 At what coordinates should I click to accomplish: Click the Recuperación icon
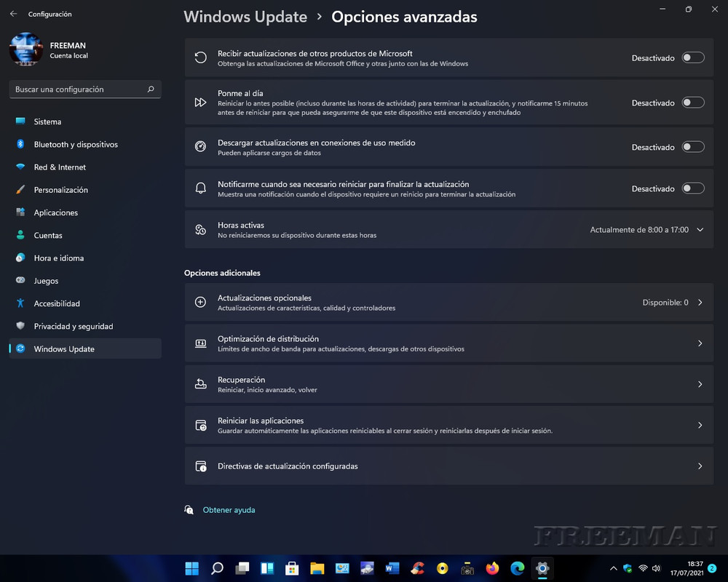(x=201, y=384)
